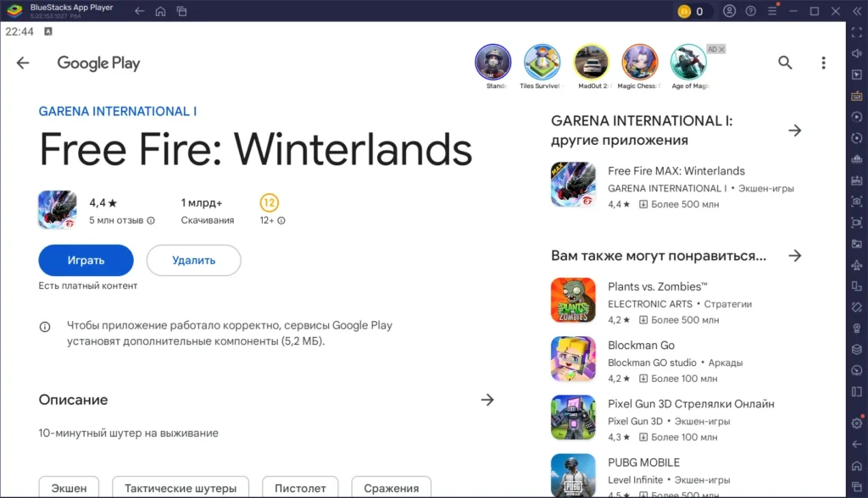This screenshot has height=498, width=868.
Task: Click the info icon beside 12+ rating
Action: pyautogui.click(x=281, y=220)
